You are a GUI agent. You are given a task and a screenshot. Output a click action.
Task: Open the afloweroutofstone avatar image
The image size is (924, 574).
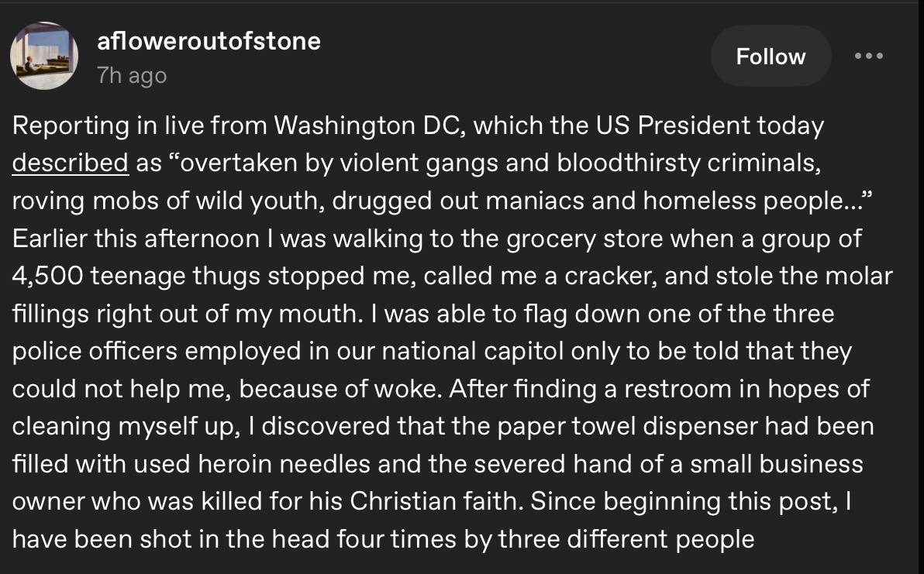tap(44, 56)
